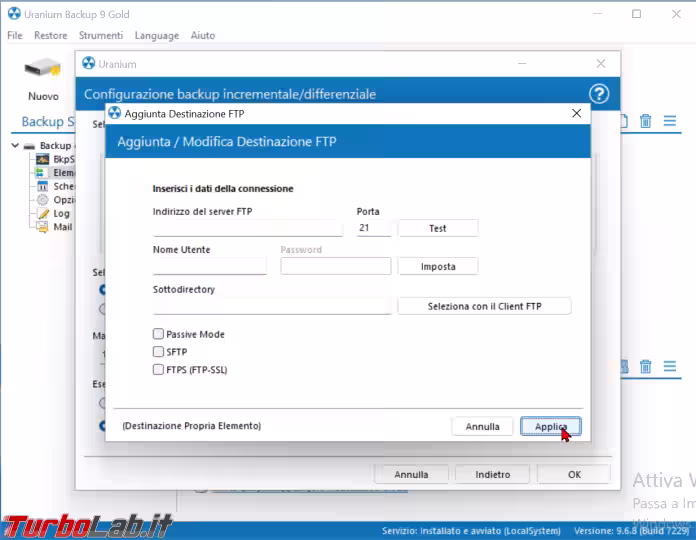Screen dimensions: 696x540
Task: Close the Uranium configuration window
Action: pyautogui.click(x=601, y=64)
